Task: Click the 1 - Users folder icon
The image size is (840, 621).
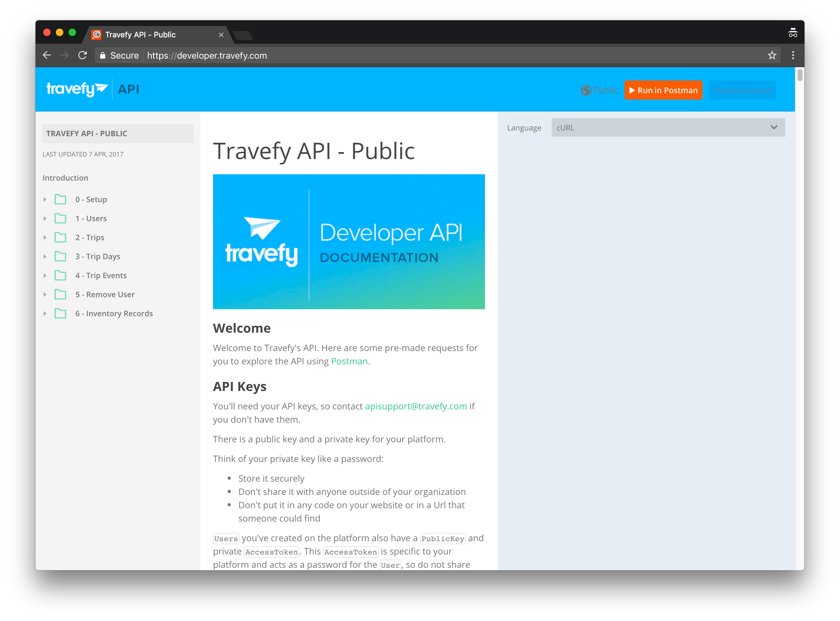Action: [x=60, y=218]
